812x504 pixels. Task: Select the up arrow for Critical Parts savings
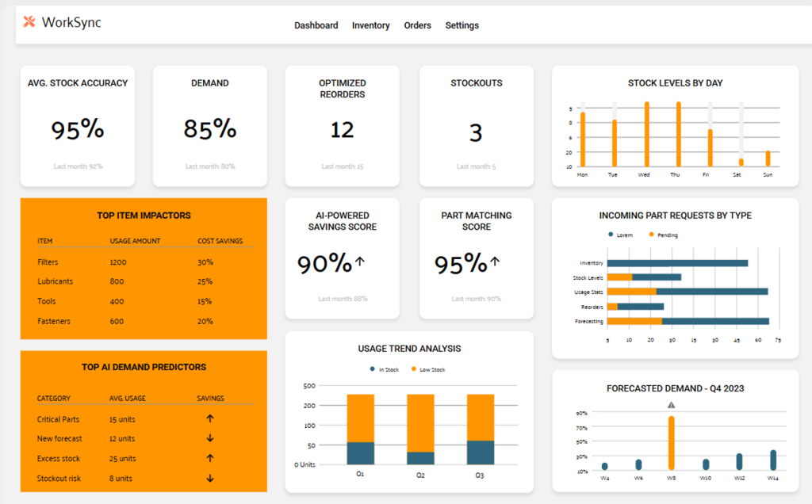209,419
